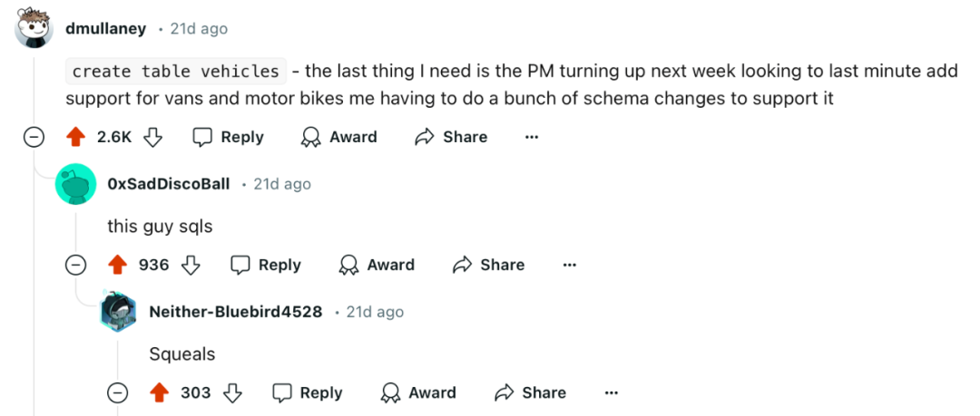Downvote dmullaney's comment with 2.6K votes
The image size is (980, 416).
[153, 137]
